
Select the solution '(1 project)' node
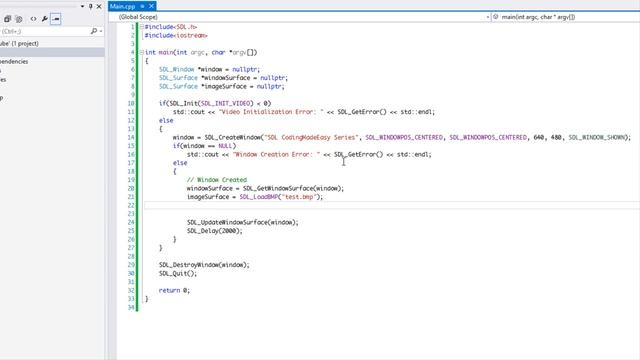point(19,43)
